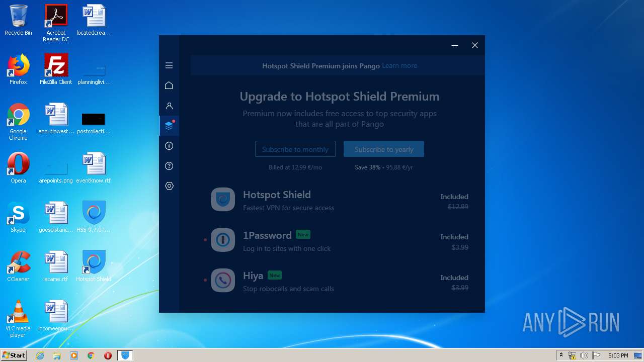The width and height of the screenshot is (644, 362).
Task: Select the locatedcrea... Word document
Action: [94, 21]
